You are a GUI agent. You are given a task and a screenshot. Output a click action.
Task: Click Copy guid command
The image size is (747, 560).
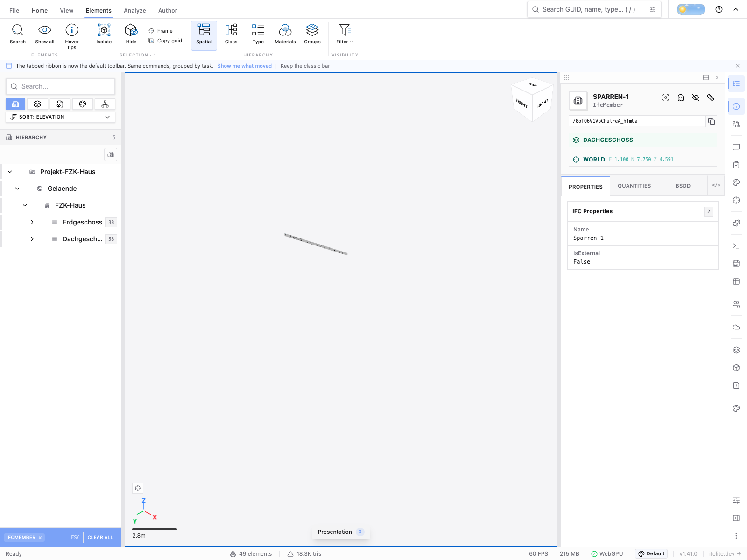click(165, 41)
